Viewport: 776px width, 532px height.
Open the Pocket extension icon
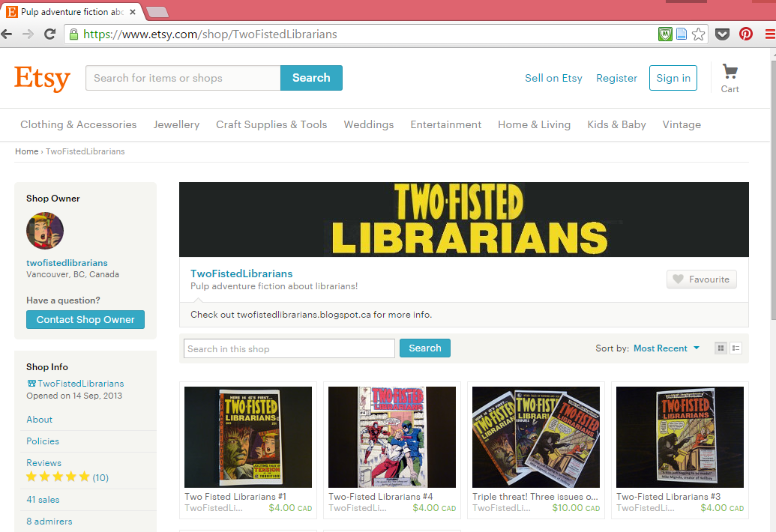(x=723, y=34)
